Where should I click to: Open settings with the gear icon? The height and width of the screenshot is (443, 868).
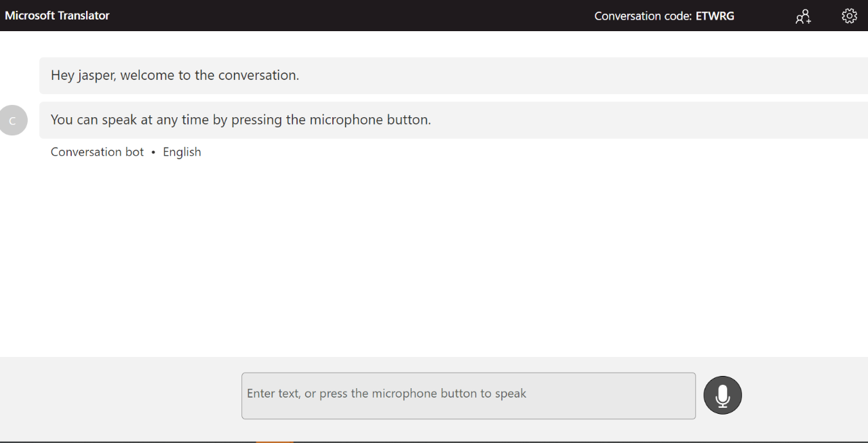point(849,16)
